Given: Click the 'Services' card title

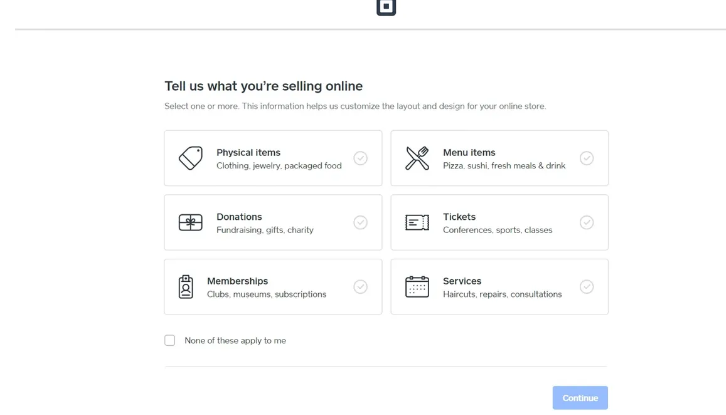Looking at the screenshot, I should coord(462,281).
